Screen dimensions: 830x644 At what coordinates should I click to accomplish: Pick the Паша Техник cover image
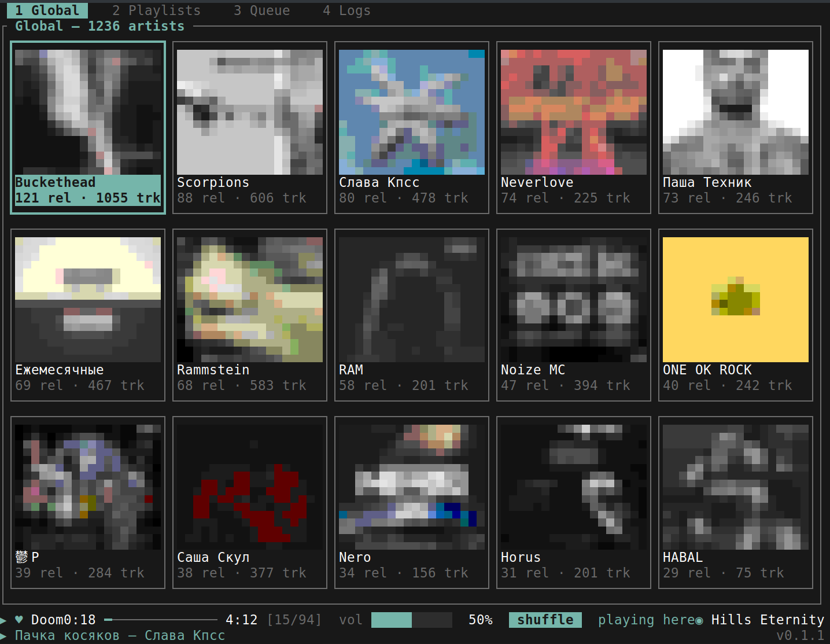[736, 112]
